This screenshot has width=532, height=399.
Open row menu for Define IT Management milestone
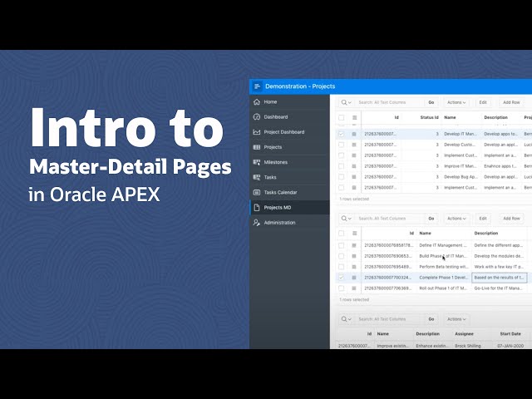[x=354, y=245]
